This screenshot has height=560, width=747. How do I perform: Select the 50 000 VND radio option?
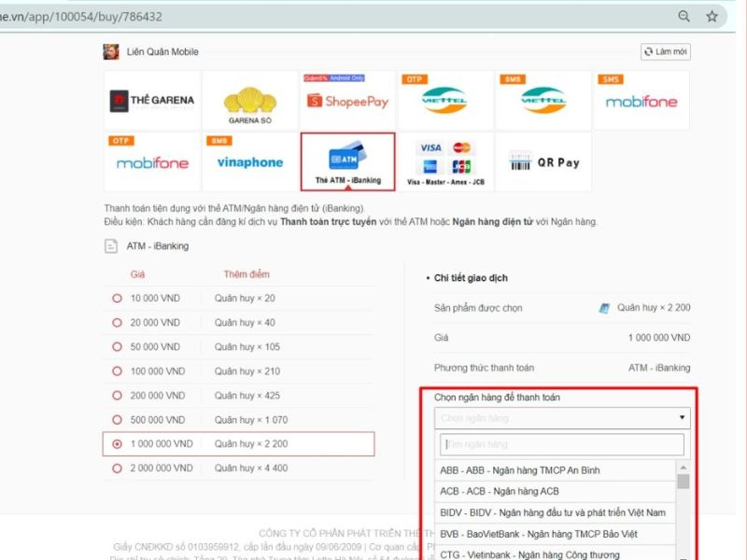pyautogui.click(x=117, y=346)
